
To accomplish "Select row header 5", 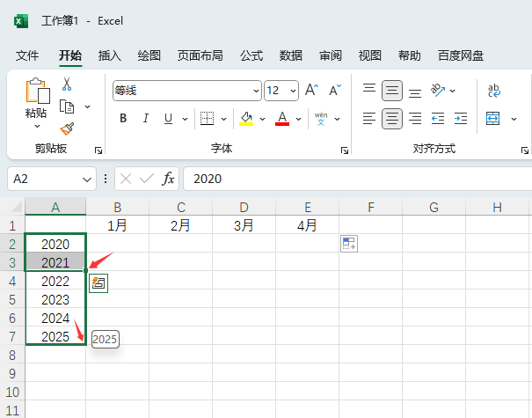I will pyautogui.click(x=12, y=299).
